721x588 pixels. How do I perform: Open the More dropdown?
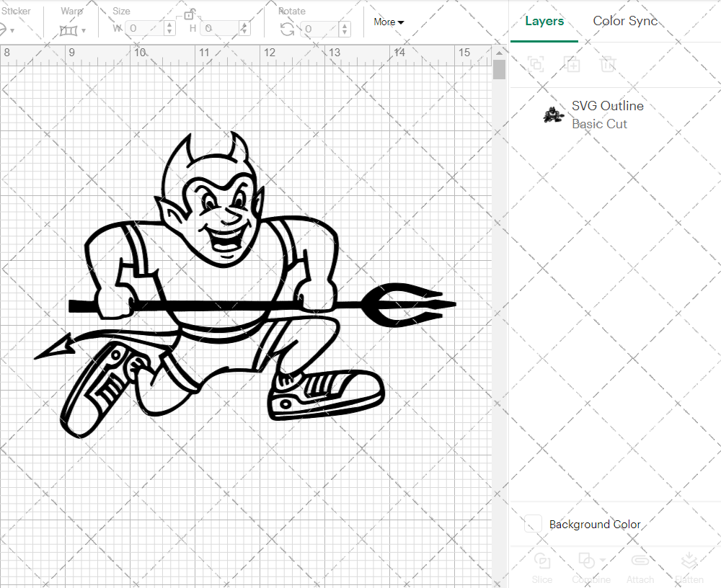point(388,22)
